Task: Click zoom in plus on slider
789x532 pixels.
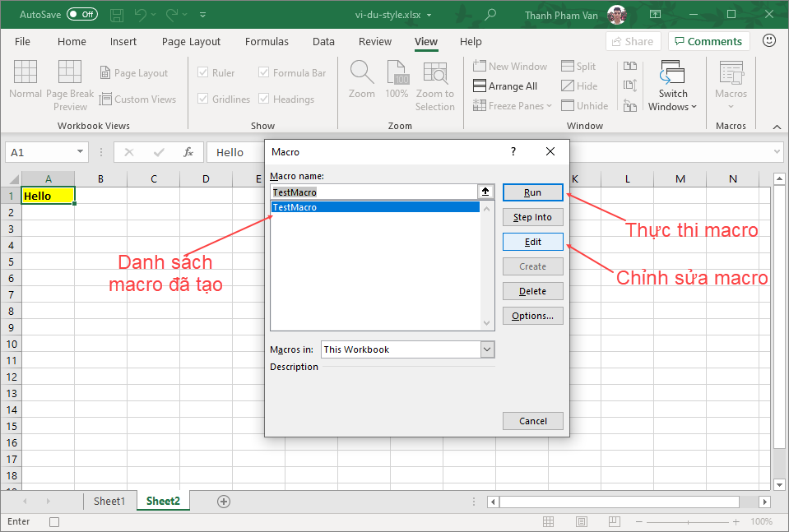Action: tap(736, 522)
